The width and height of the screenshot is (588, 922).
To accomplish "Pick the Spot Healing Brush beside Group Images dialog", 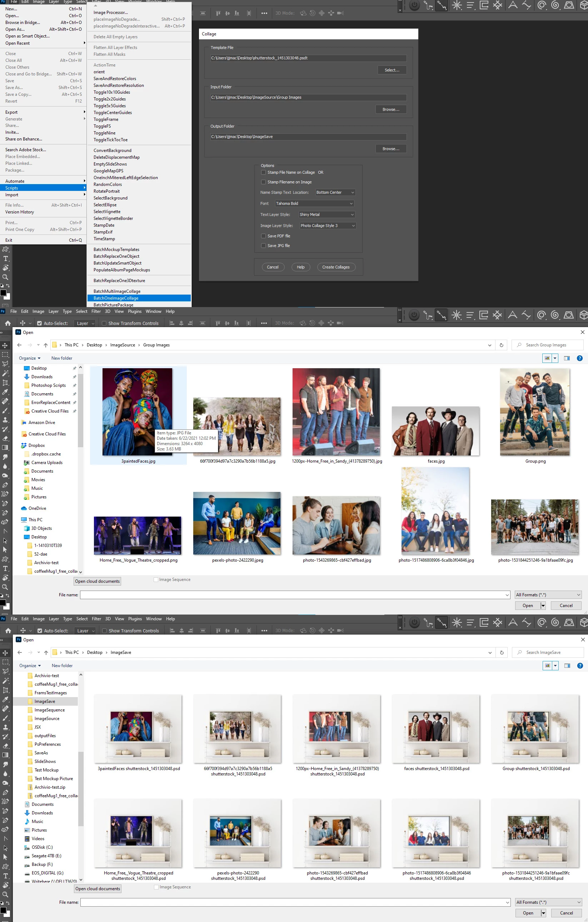I will [x=5, y=401].
